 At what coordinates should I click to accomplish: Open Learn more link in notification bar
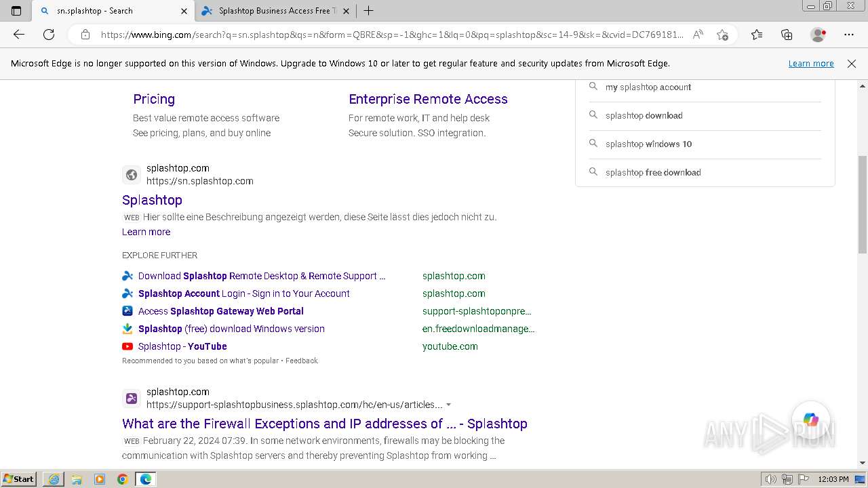pos(811,64)
